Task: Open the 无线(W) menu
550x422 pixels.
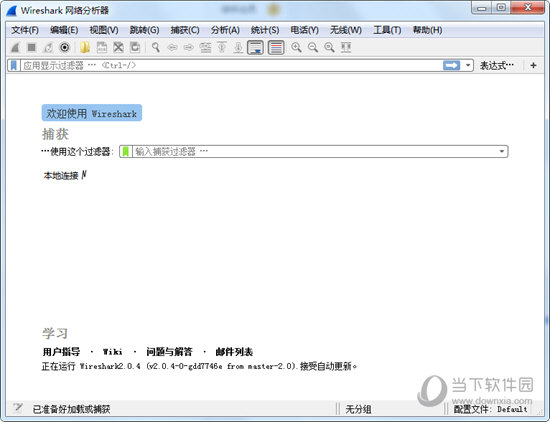Action: (346, 30)
